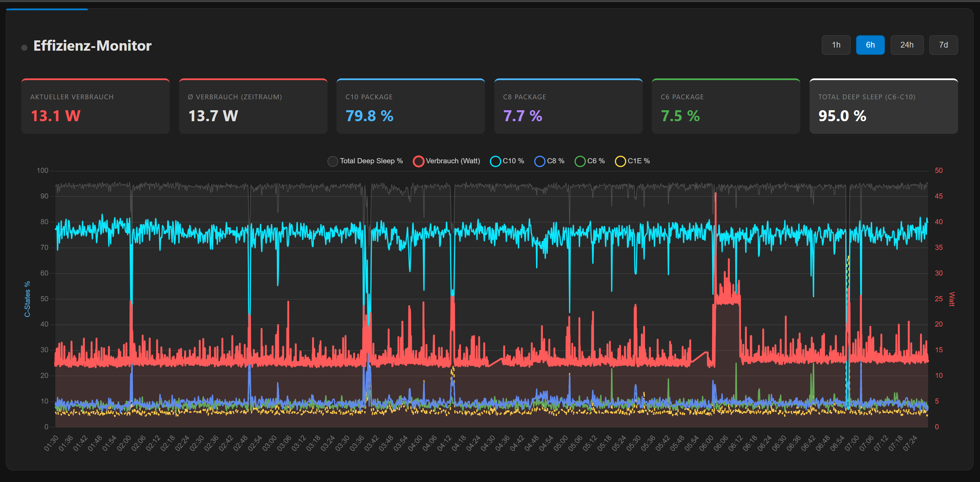This screenshot has height=482, width=980.
Task: Toggle the C1E % legend marker
Action: pos(620,161)
